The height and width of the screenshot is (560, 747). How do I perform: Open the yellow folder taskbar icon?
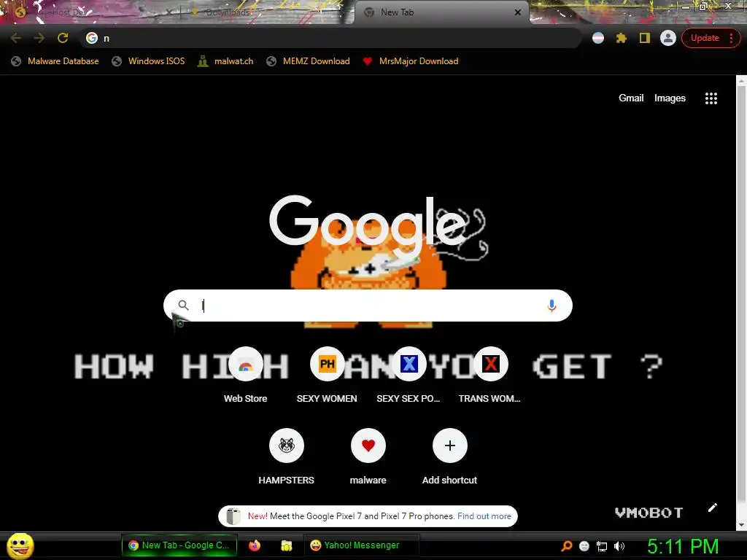pyautogui.click(x=286, y=545)
